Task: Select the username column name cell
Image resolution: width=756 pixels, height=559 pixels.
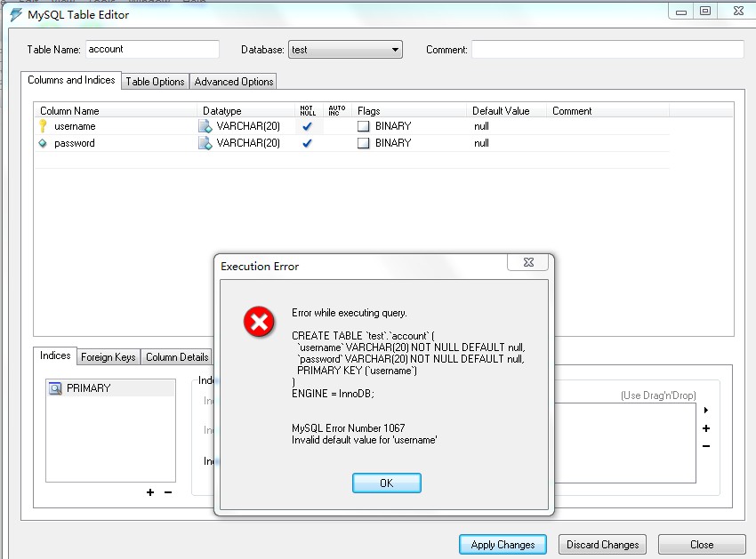Action: click(x=75, y=126)
